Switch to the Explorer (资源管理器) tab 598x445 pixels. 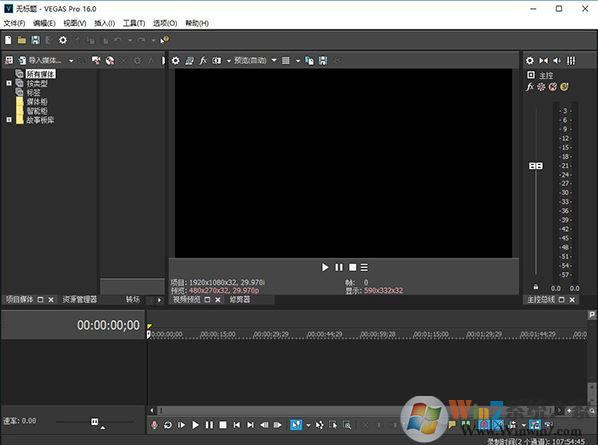80,300
